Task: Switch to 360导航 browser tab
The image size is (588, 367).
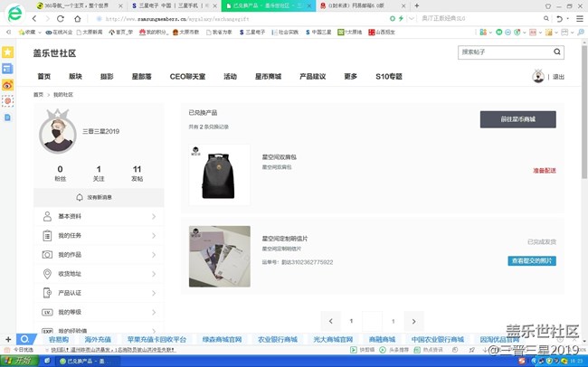Action: click(80, 5)
